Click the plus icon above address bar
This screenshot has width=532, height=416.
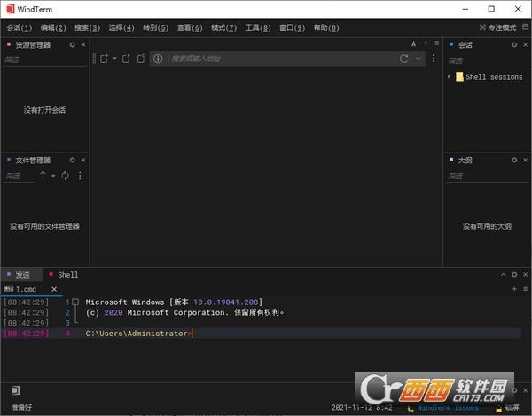click(x=426, y=43)
